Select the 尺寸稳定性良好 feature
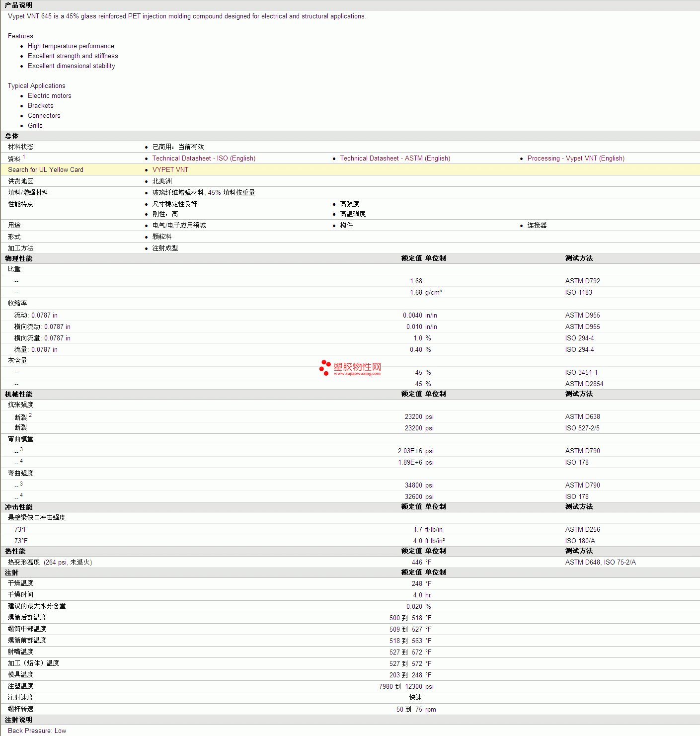This screenshot has width=700, height=736. 175,204
